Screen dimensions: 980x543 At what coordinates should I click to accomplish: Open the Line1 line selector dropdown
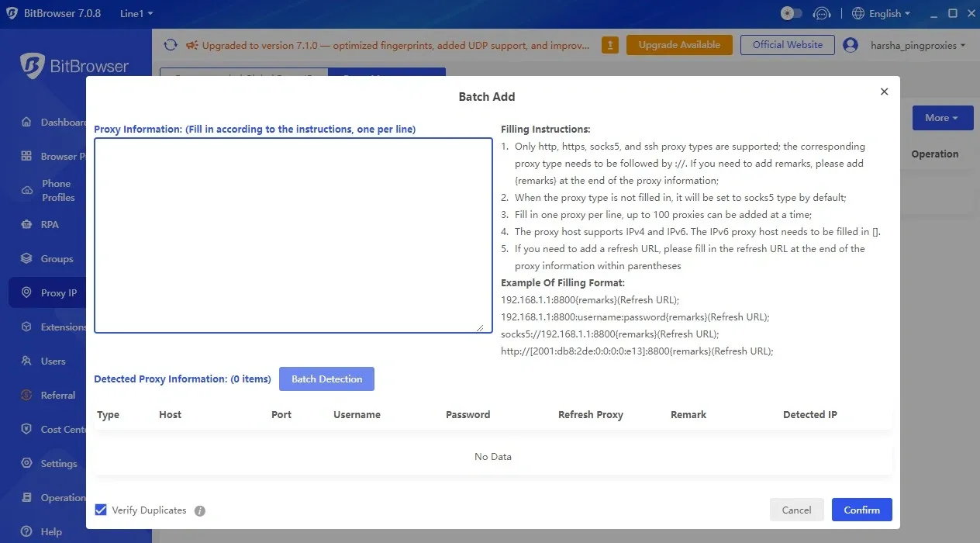pyautogui.click(x=136, y=12)
